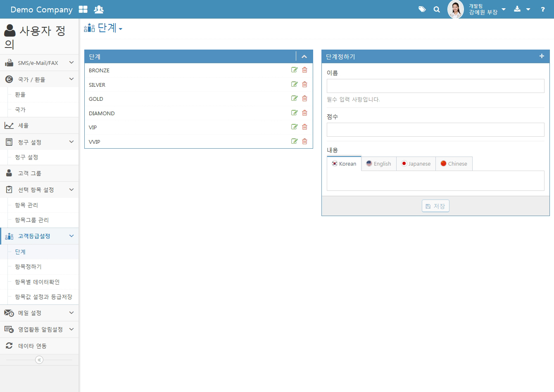Click the plus icon in 단계정하기 panel

point(542,56)
